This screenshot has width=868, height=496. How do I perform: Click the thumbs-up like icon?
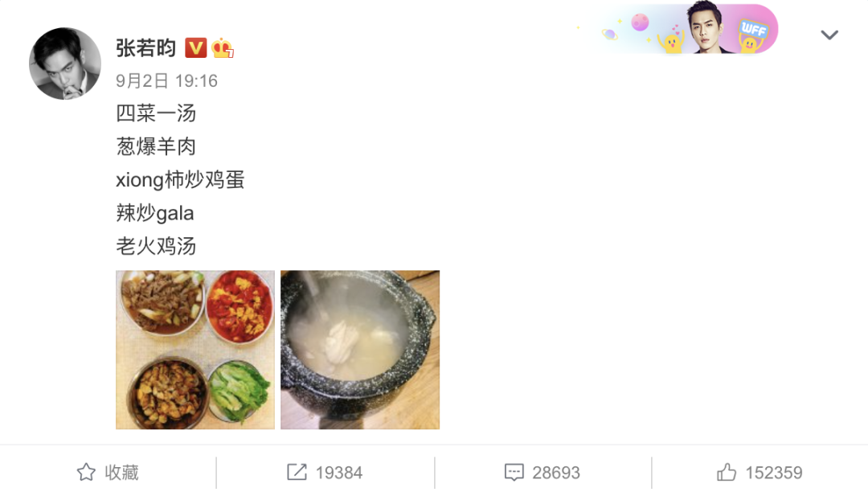727,472
